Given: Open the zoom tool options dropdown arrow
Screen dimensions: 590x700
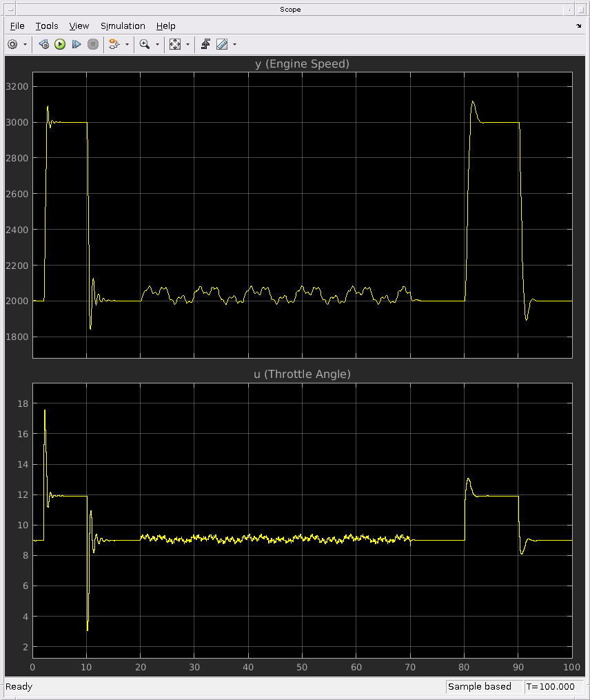Looking at the screenshot, I should pos(157,44).
